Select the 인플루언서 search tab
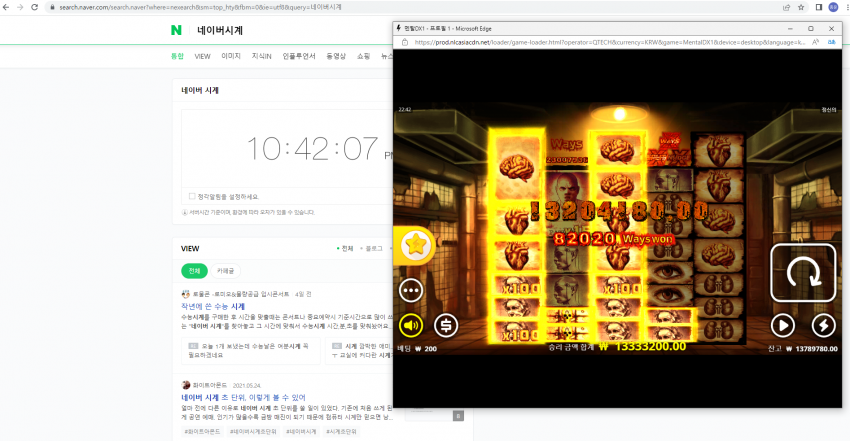The width and height of the screenshot is (850, 441). 299,56
